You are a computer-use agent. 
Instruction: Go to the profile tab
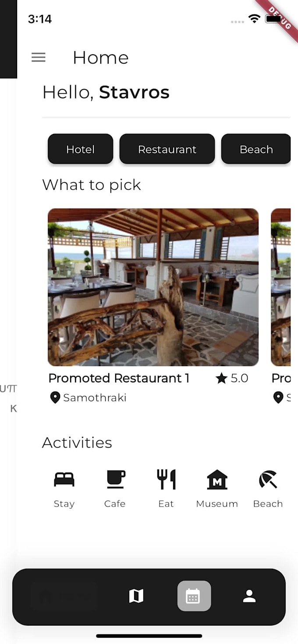coord(249,596)
